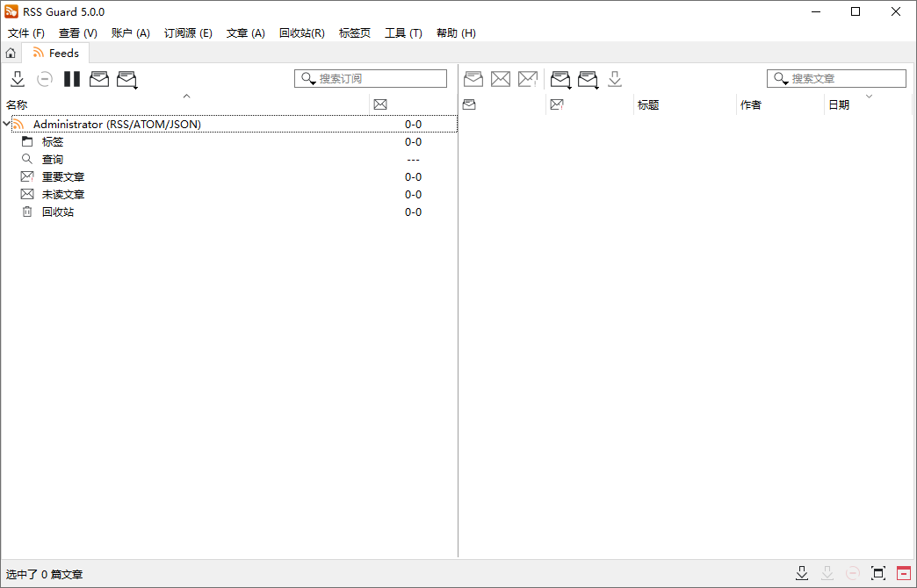Fetch articles via status bar download icon
The width and height of the screenshot is (917, 588).
click(x=802, y=573)
